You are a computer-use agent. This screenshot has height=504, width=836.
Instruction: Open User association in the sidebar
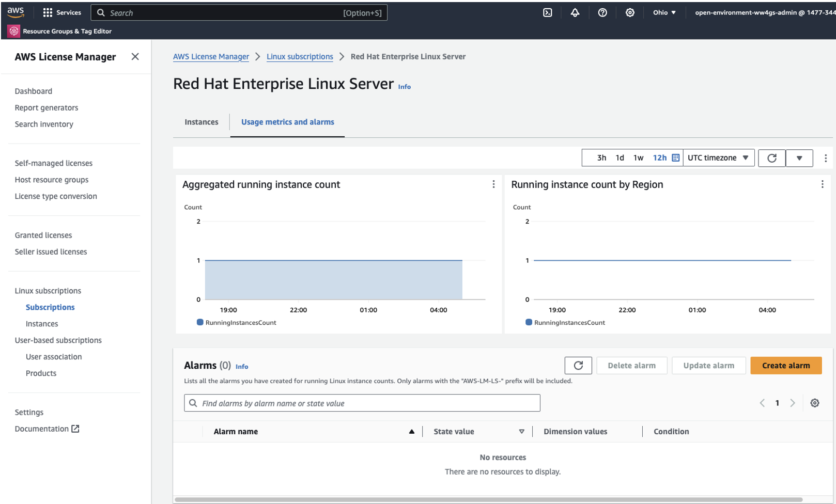point(54,357)
